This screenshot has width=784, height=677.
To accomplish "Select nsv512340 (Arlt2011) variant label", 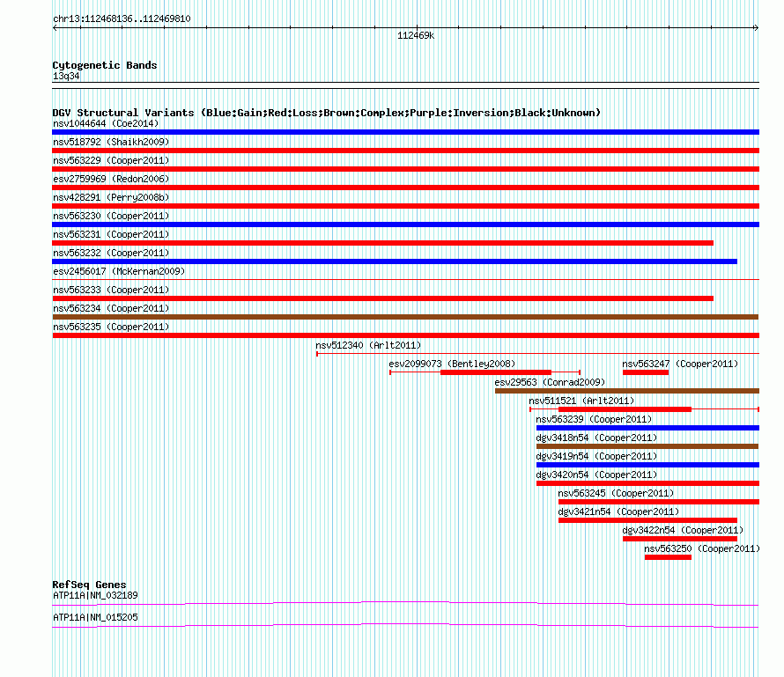I will click(x=368, y=345).
